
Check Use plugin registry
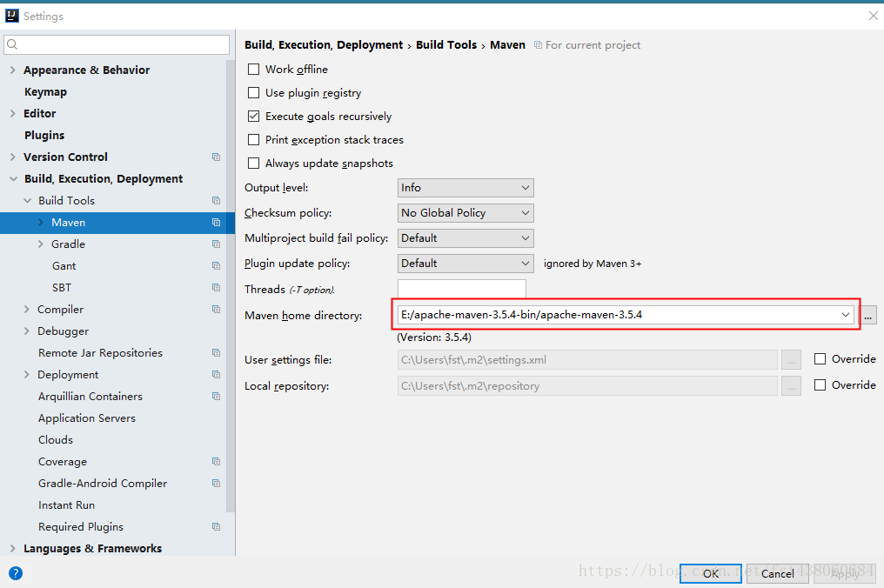point(254,92)
